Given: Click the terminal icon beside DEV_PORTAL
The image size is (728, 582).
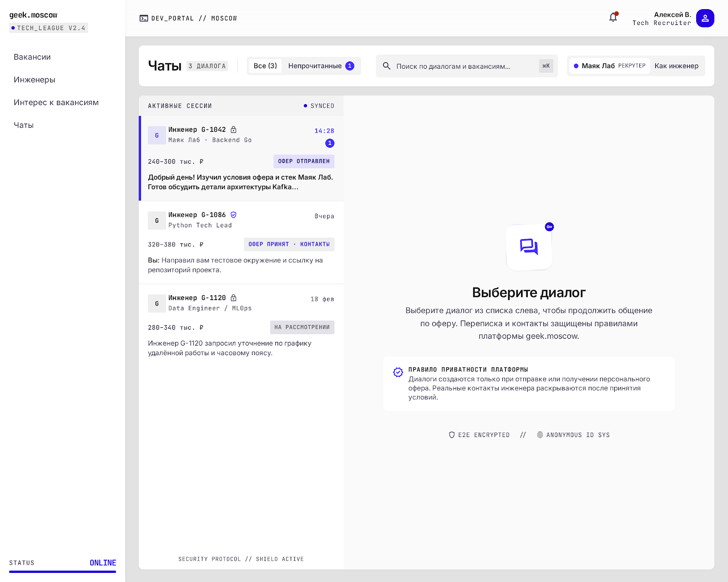Looking at the screenshot, I should (144, 18).
